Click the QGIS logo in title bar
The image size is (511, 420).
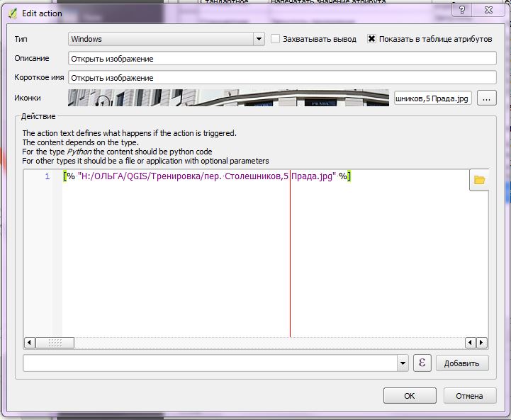pyautogui.click(x=13, y=13)
